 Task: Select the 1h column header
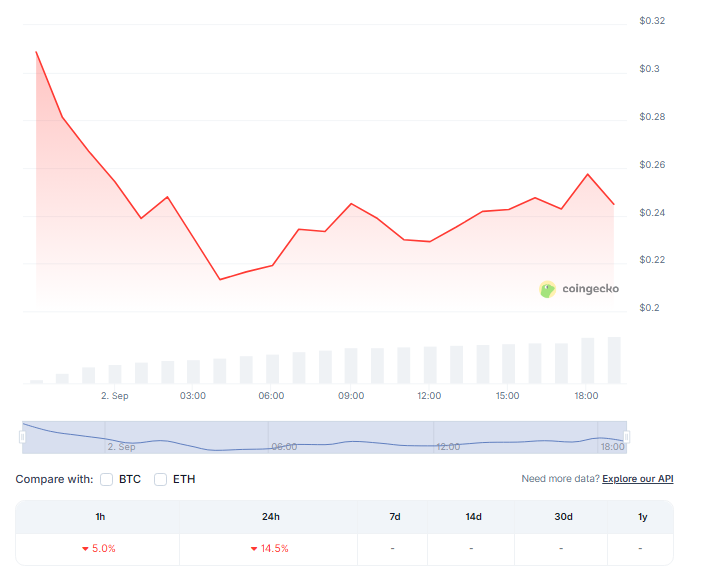(98, 516)
